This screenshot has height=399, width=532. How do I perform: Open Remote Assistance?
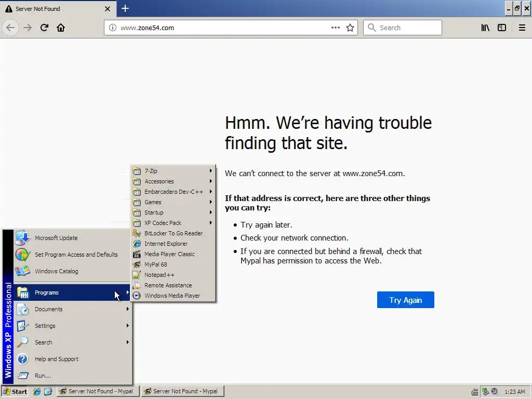click(173, 285)
